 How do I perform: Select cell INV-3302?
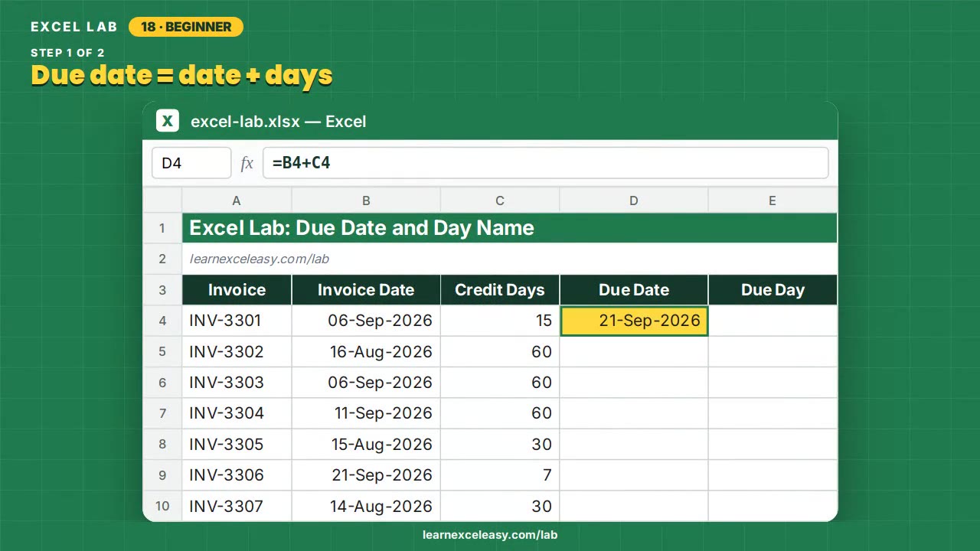(x=237, y=352)
